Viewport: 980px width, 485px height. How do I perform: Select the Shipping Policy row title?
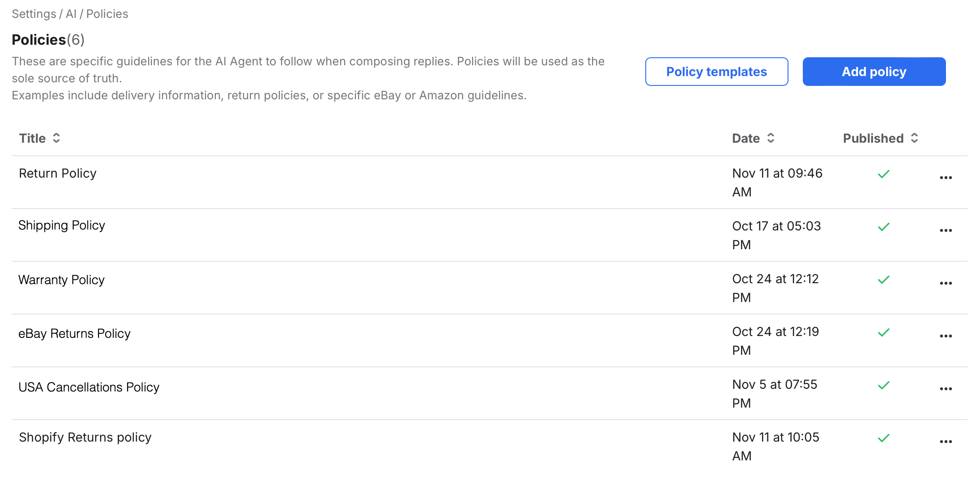pyautogui.click(x=61, y=225)
